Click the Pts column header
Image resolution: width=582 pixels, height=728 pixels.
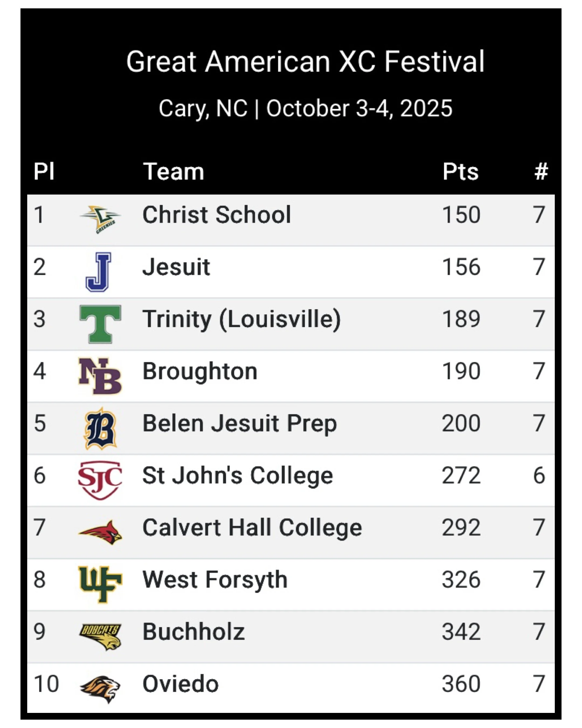click(460, 171)
